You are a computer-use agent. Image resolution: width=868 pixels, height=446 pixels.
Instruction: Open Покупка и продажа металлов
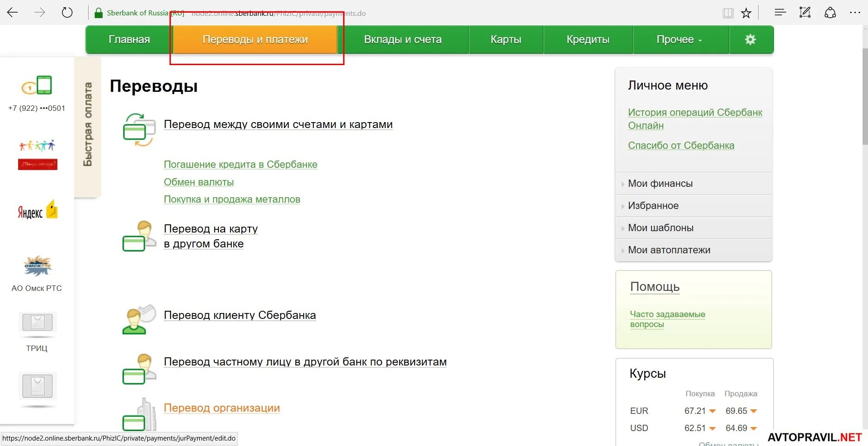[232, 199]
